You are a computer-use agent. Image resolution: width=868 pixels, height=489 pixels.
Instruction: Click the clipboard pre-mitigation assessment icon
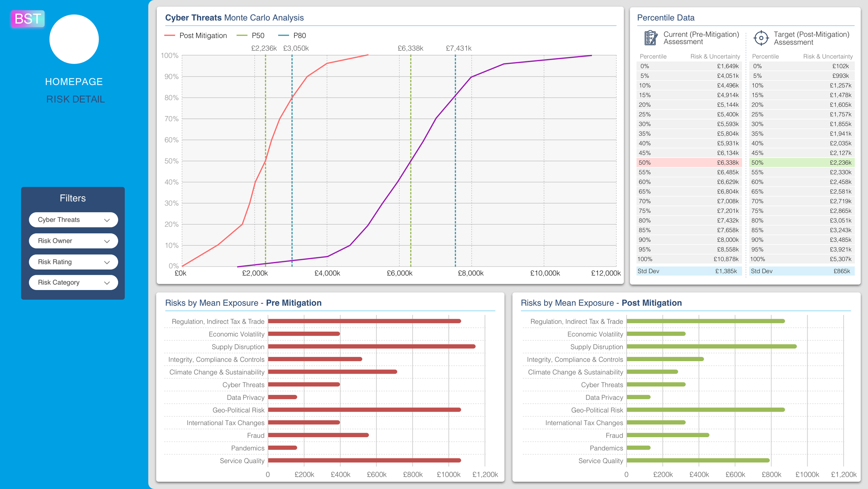click(x=650, y=38)
